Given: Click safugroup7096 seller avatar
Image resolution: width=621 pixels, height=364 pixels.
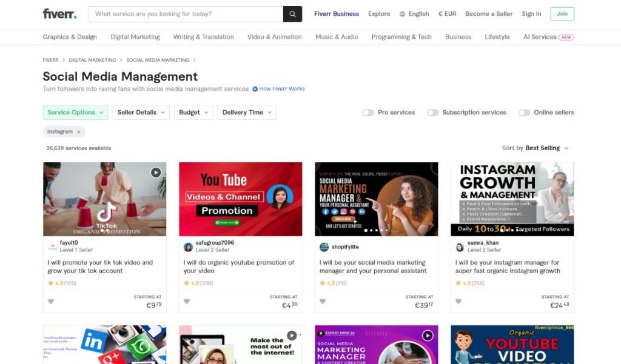Looking at the screenshot, I should (189, 247).
